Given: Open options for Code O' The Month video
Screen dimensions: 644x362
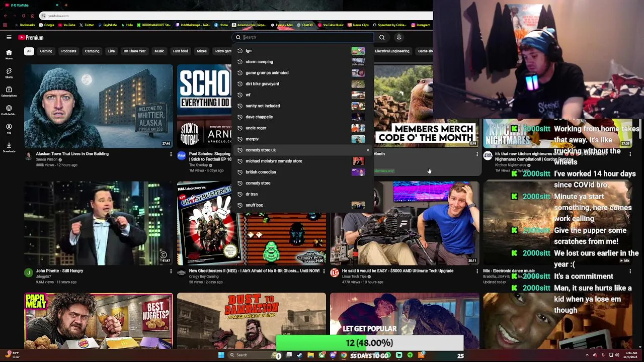Looking at the screenshot, I should pos(477,154).
